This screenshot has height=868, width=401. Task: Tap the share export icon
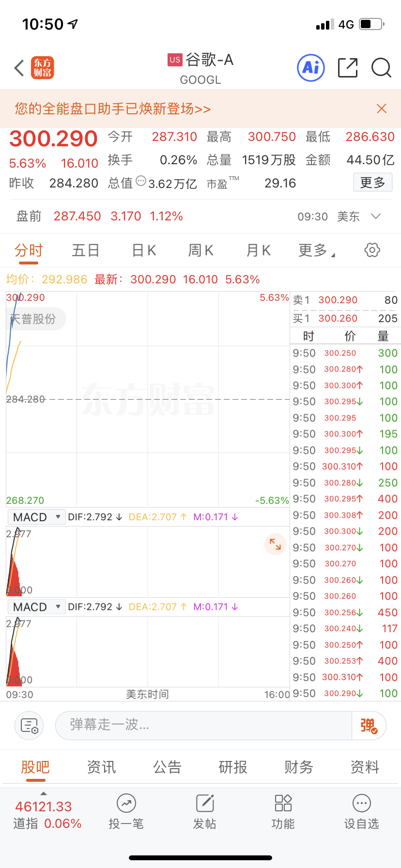tap(347, 68)
